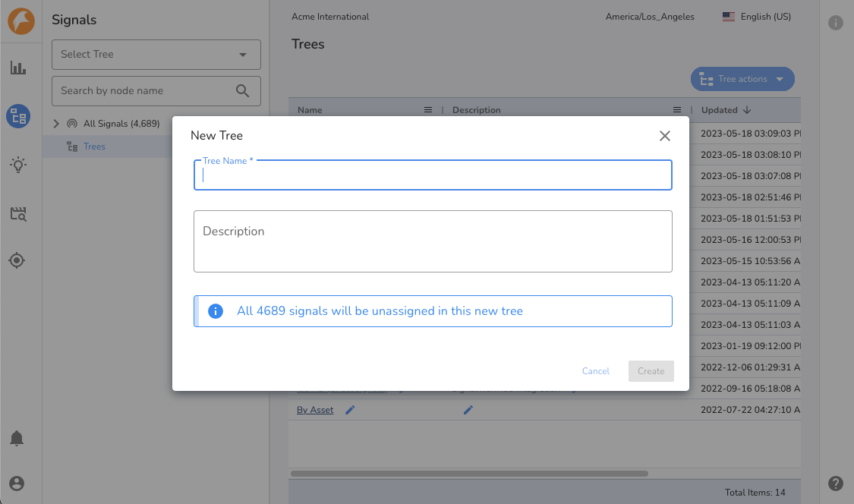Select the Signals tree sidebar icon

18,117
